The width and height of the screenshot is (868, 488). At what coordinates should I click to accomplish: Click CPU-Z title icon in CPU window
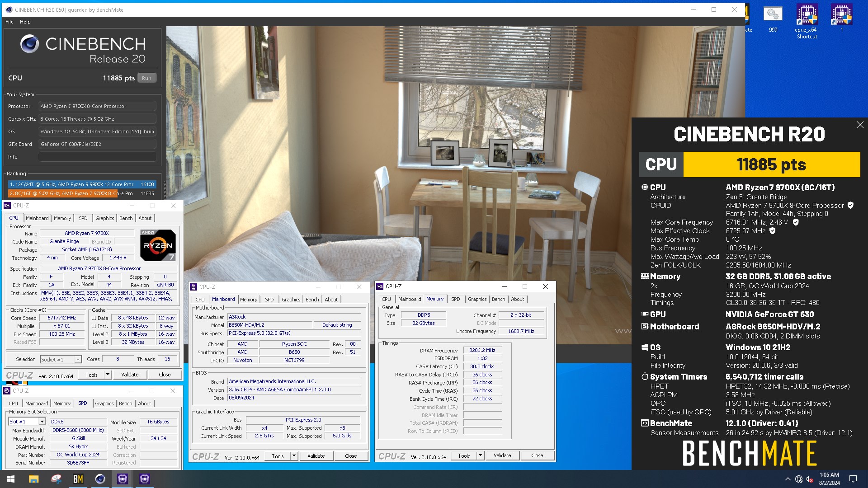click(7, 206)
